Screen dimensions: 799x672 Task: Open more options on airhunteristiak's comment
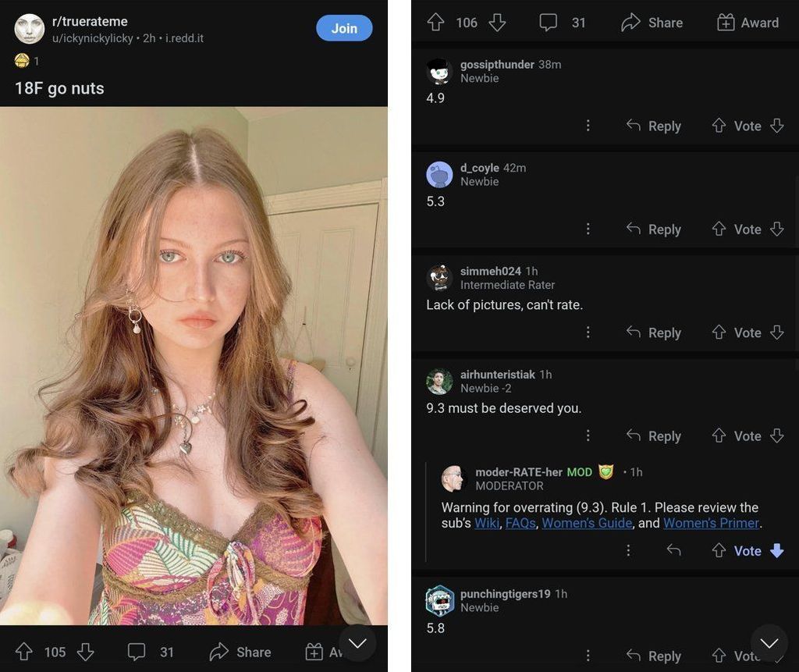(588, 436)
